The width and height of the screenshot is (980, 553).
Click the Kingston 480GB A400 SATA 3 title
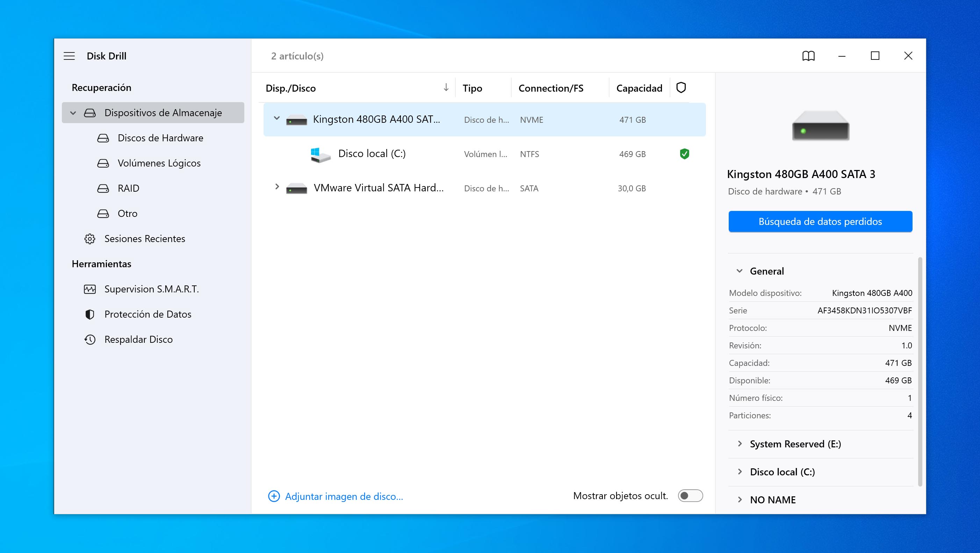pos(801,174)
